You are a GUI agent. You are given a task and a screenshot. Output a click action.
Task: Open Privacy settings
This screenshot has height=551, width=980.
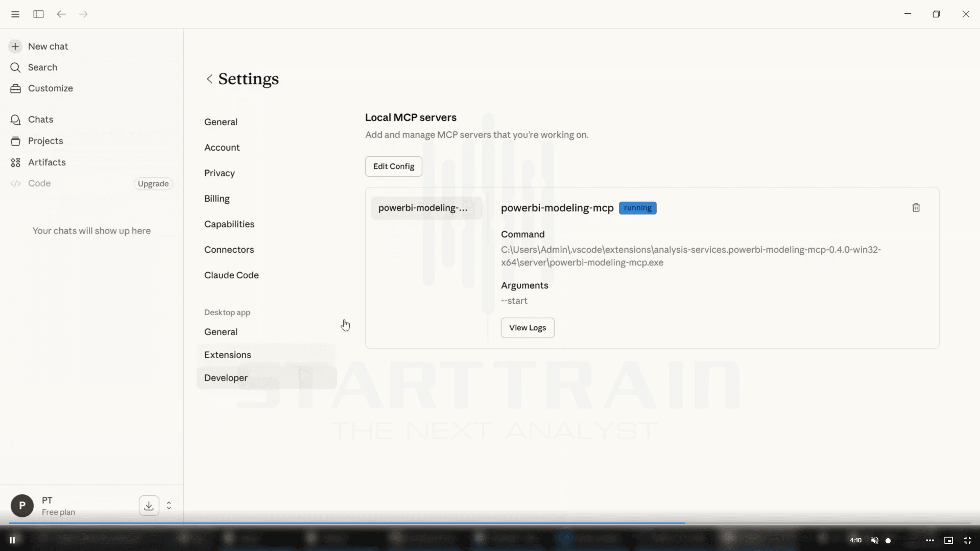coord(220,173)
